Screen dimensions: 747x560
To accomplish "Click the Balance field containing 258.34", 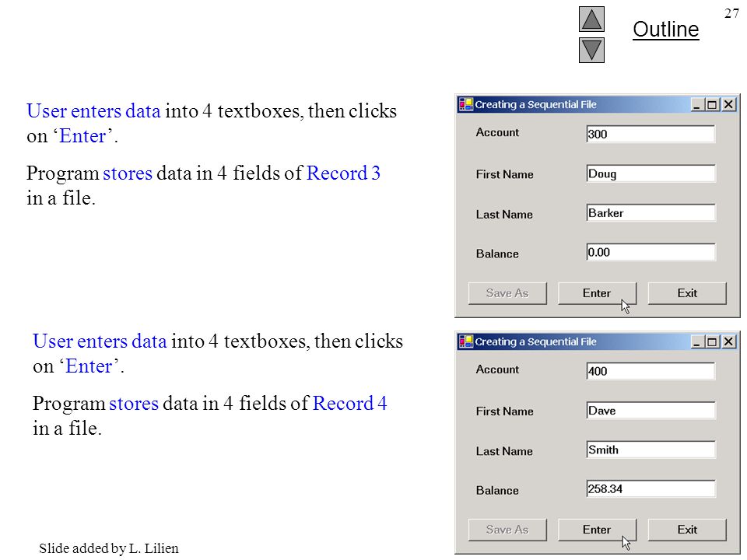I will click(651, 488).
